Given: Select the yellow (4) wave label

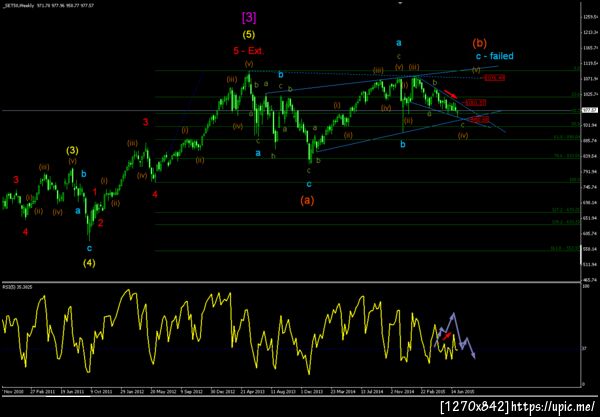Looking at the screenshot, I should (89, 263).
